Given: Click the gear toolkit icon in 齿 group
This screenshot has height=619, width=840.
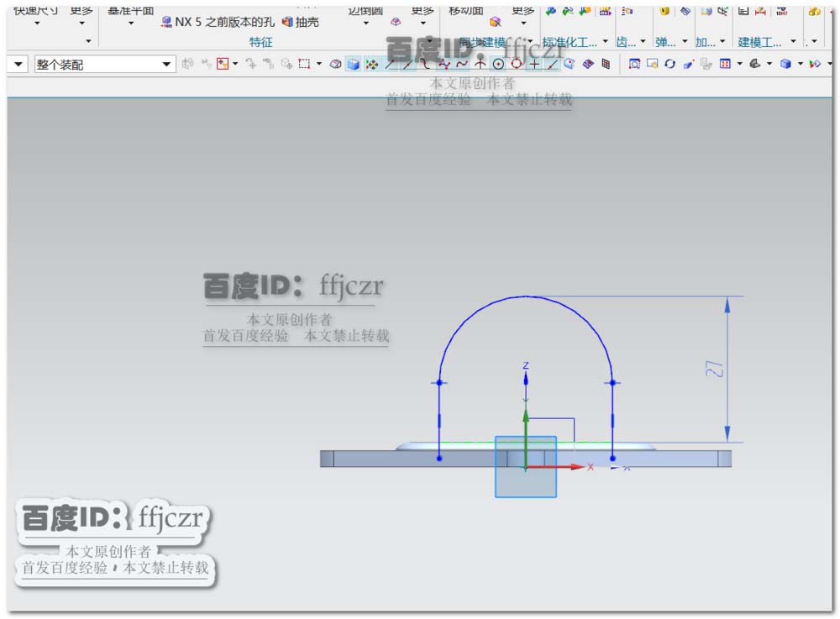Looking at the screenshot, I should click(x=627, y=11).
